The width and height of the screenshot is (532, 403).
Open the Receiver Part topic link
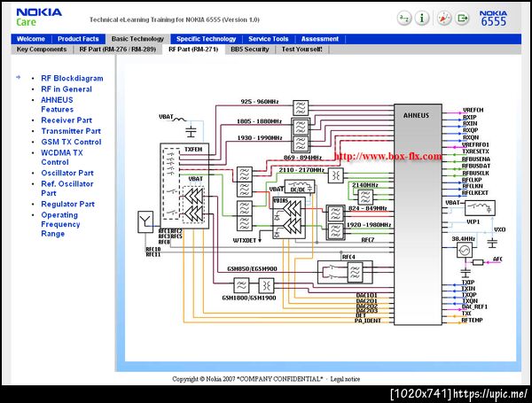(66, 120)
